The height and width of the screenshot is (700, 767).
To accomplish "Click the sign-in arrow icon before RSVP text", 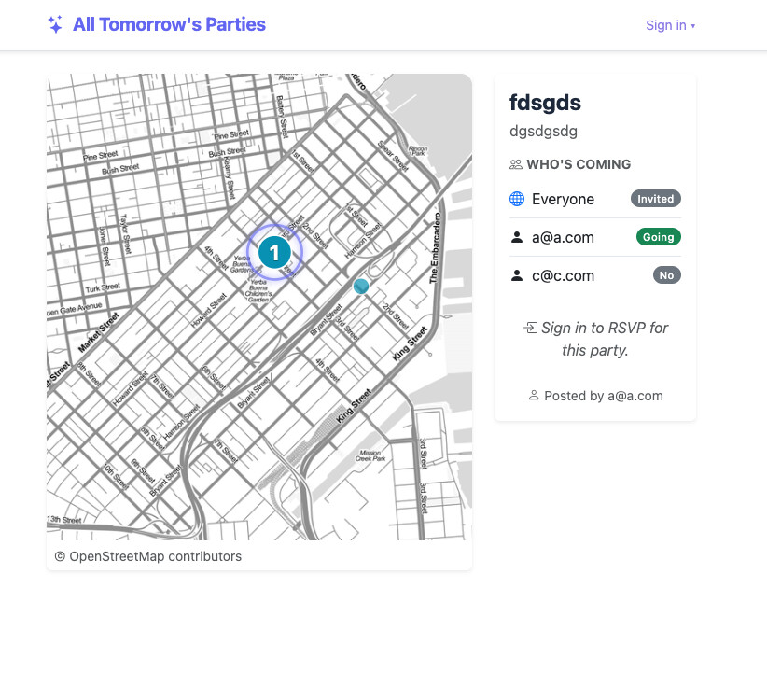I will click(530, 328).
